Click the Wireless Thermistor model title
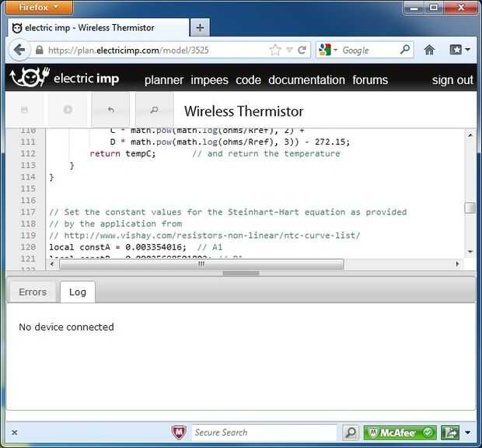Viewport: 482px width, 448px height. click(243, 111)
